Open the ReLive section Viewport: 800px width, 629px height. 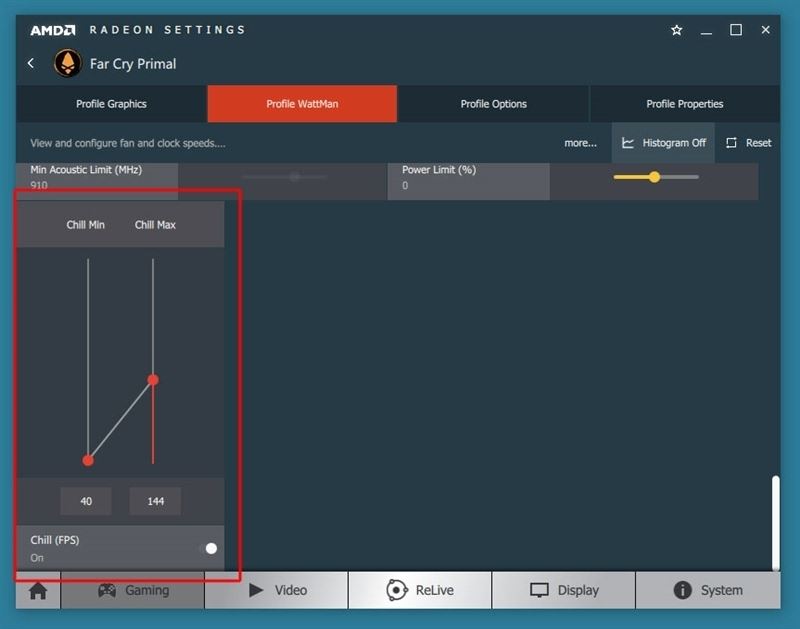click(420, 590)
